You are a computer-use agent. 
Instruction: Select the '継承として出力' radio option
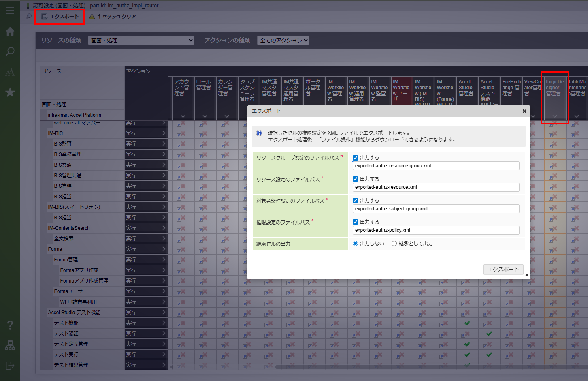coord(394,244)
